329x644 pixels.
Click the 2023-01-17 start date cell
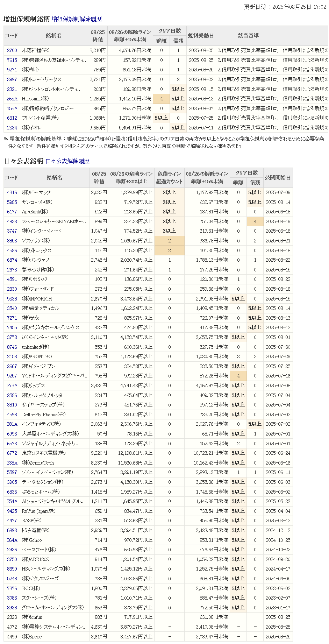[278, 608]
